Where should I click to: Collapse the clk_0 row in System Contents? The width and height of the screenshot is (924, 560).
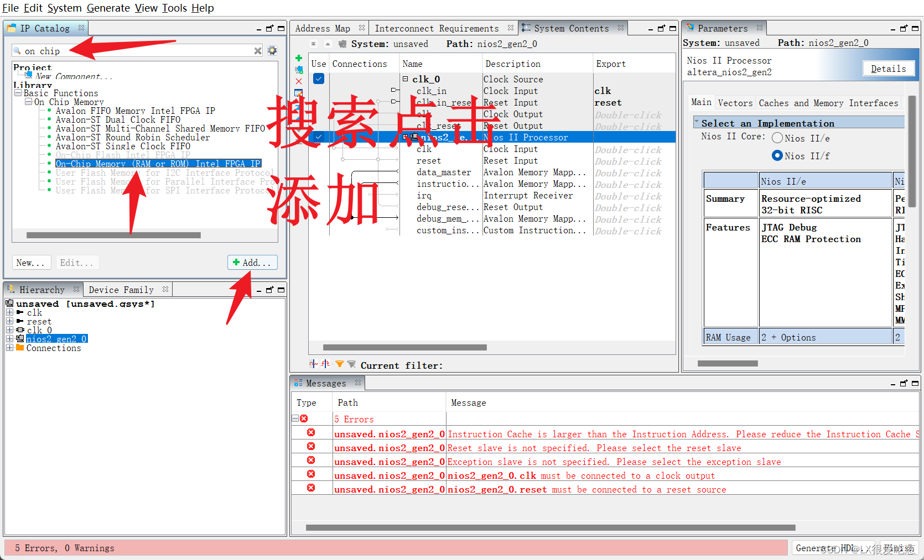coord(405,79)
